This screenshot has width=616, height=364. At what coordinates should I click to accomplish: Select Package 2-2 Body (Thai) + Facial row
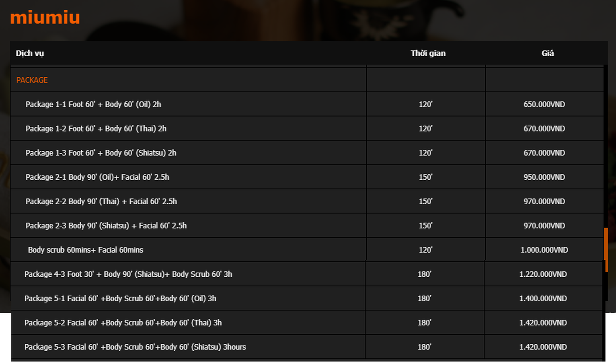[x=307, y=201]
